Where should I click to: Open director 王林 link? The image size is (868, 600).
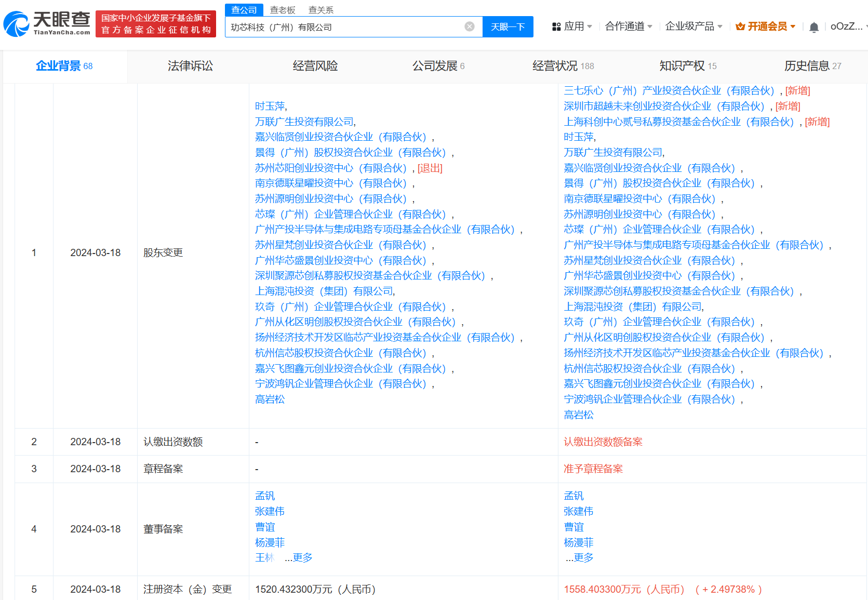[x=264, y=558]
